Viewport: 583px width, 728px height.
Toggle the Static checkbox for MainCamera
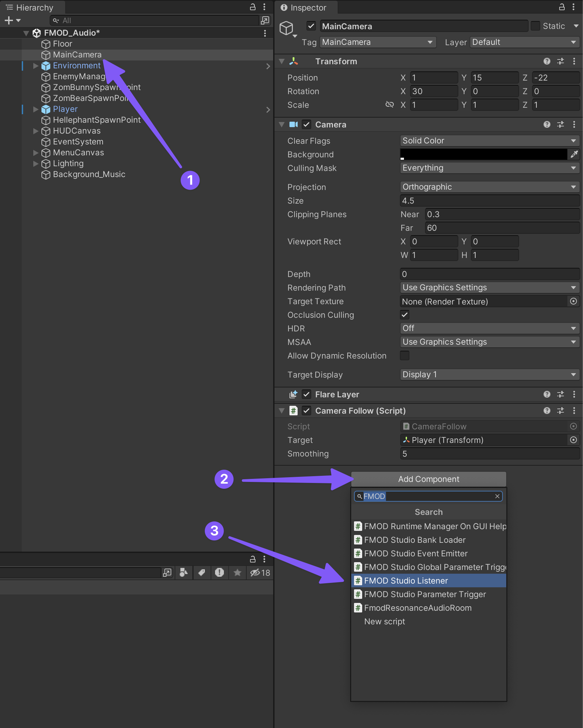point(535,26)
